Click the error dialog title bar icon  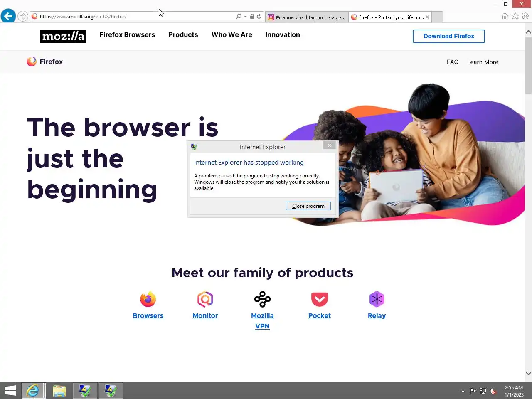[194, 147]
